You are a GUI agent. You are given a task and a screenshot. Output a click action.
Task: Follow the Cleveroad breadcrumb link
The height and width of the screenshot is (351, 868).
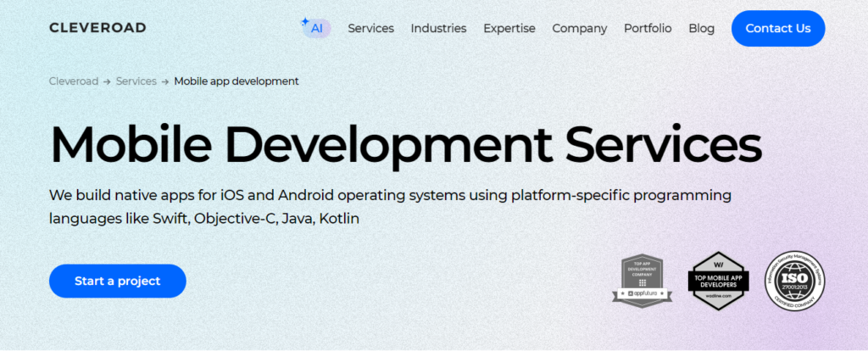point(74,81)
